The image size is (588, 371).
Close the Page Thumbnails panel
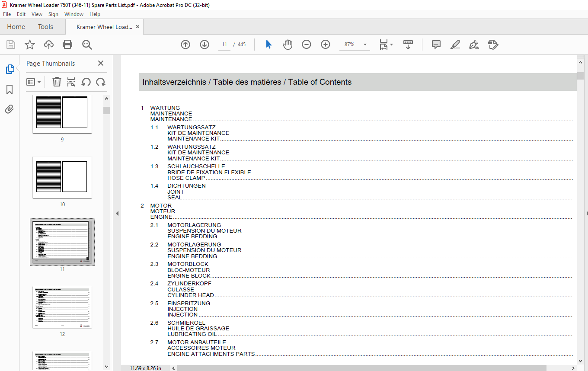click(101, 63)
